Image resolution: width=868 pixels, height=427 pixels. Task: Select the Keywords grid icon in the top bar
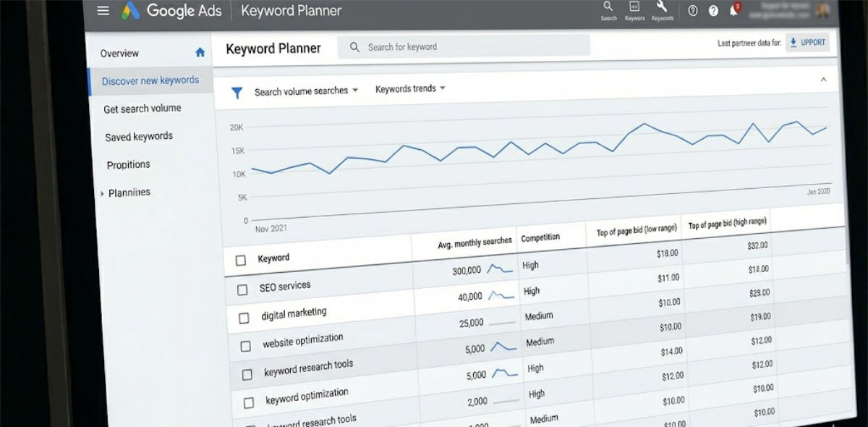[x=634, y=9]
